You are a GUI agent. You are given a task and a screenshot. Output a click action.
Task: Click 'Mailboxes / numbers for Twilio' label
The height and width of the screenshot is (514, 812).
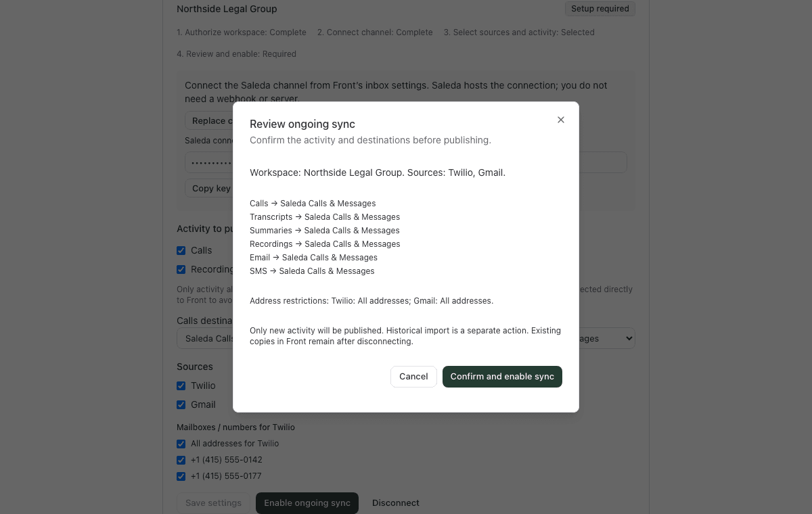click(235, 427)
